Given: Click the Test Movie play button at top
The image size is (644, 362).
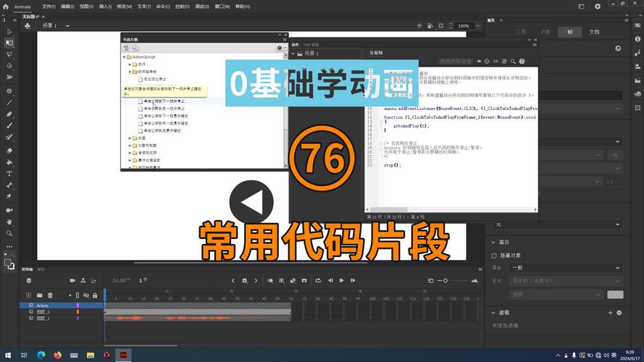Looking at the screenshot, I should (x=598, y=7).
